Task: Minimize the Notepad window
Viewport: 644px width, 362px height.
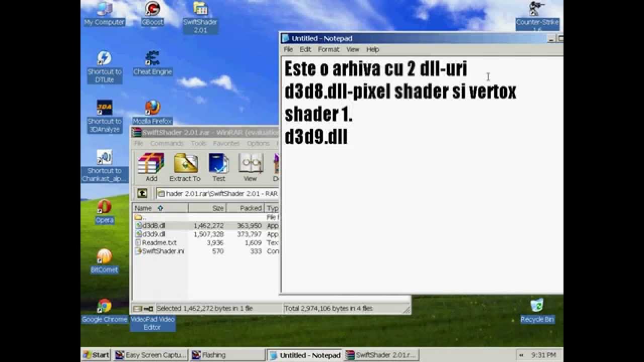Action: point(551,39)
